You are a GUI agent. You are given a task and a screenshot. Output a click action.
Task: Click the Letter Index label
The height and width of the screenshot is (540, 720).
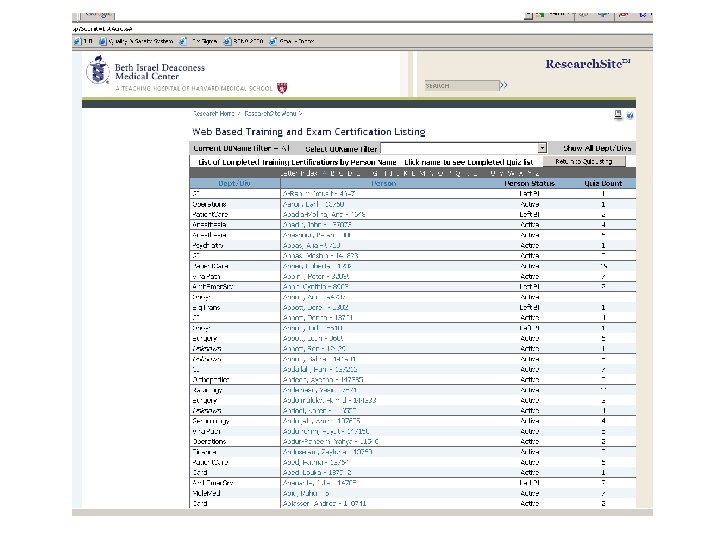click(299, 173)
